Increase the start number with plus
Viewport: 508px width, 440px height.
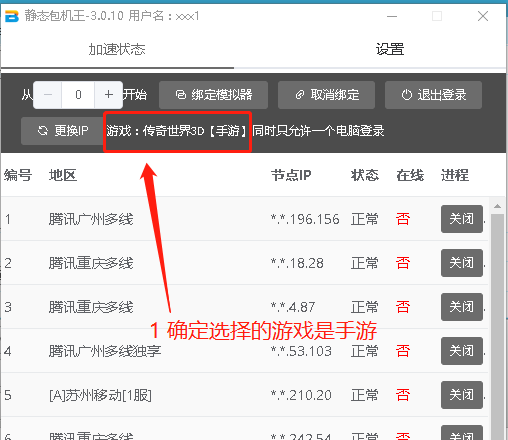click(x=108, y=95)
